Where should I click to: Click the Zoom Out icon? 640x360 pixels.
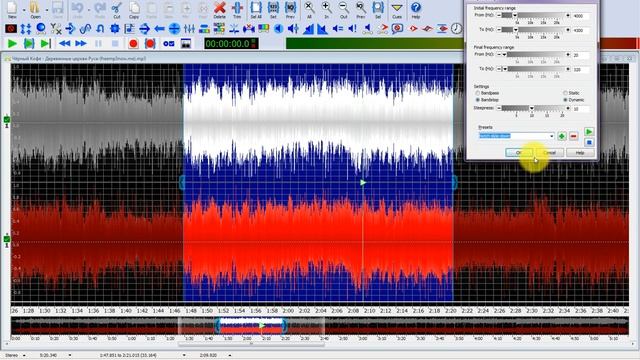point(344,9)
